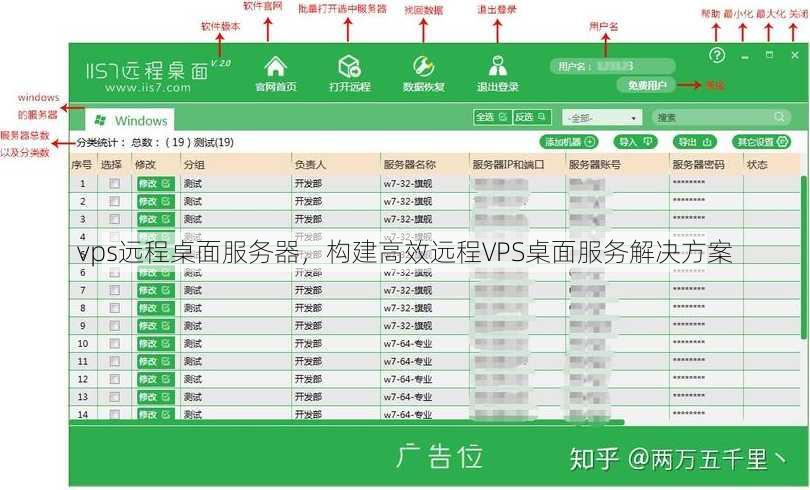Click the 搜索 search input field
810x490 pixels.
[721, 117]
